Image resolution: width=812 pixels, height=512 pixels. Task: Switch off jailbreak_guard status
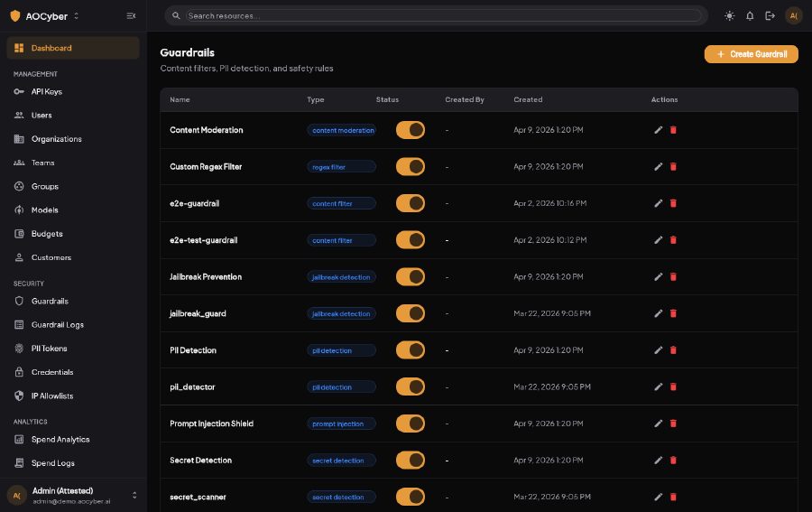point(411,313)
